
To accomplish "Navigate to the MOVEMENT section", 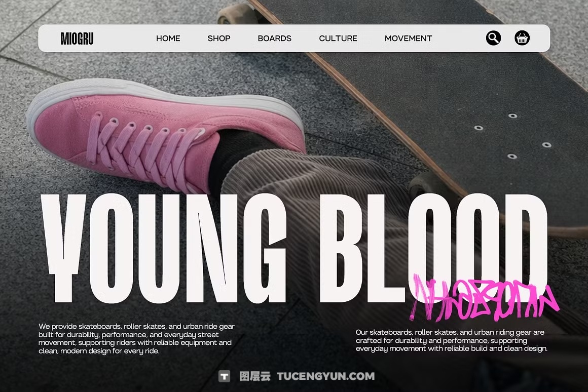I will (409, 38).
